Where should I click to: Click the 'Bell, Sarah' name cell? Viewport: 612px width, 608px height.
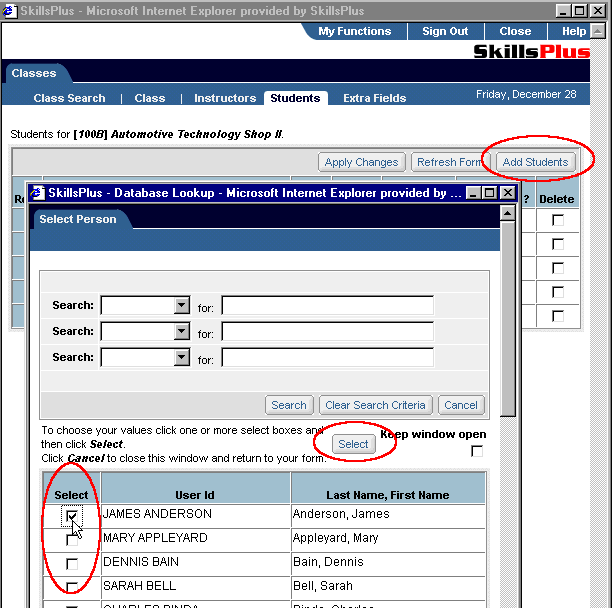pos(388,587)
